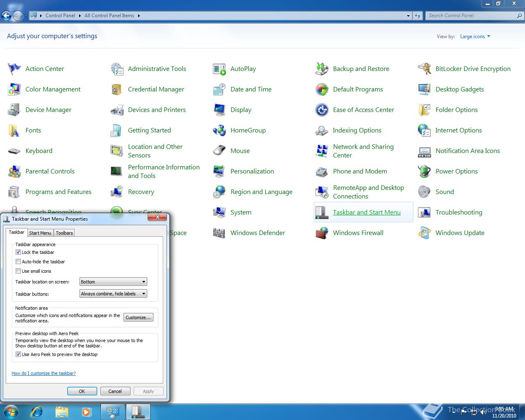Open the HomeGroup icon
Image resolution: width=525 pixels, height=420 pixels.
pyautogui.click(x=219, y=130)
